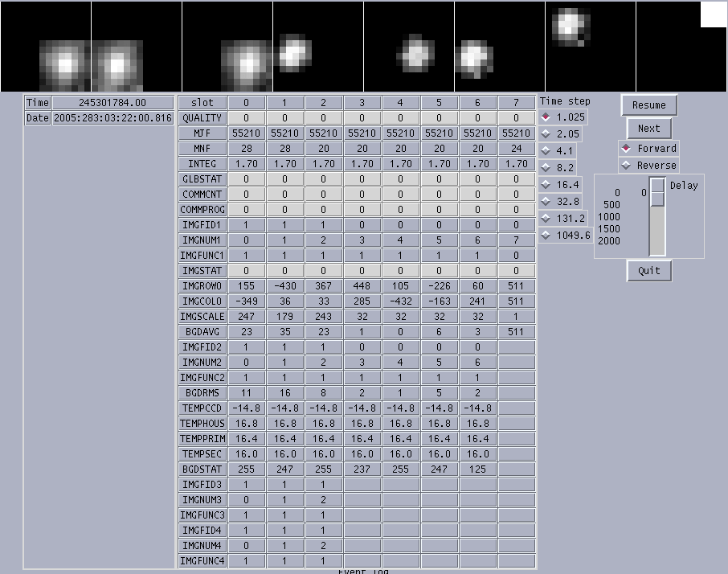Advance with the Next button
Image resolution: width=728 pixels, height=574 pixels.
[648, 129]
